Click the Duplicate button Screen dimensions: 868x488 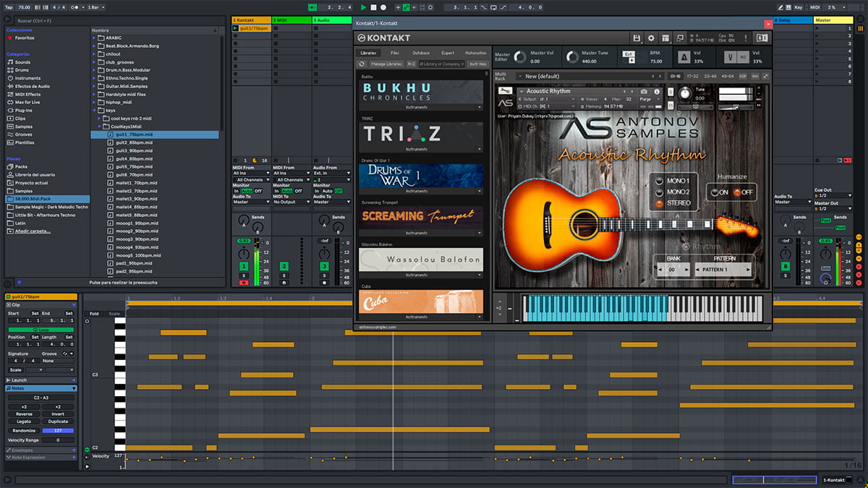click(58, 421)
